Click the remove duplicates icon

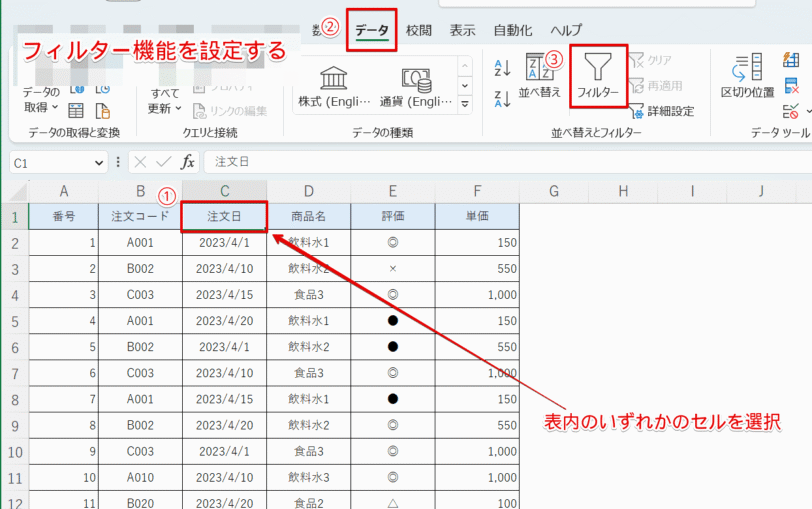[791, 85]
